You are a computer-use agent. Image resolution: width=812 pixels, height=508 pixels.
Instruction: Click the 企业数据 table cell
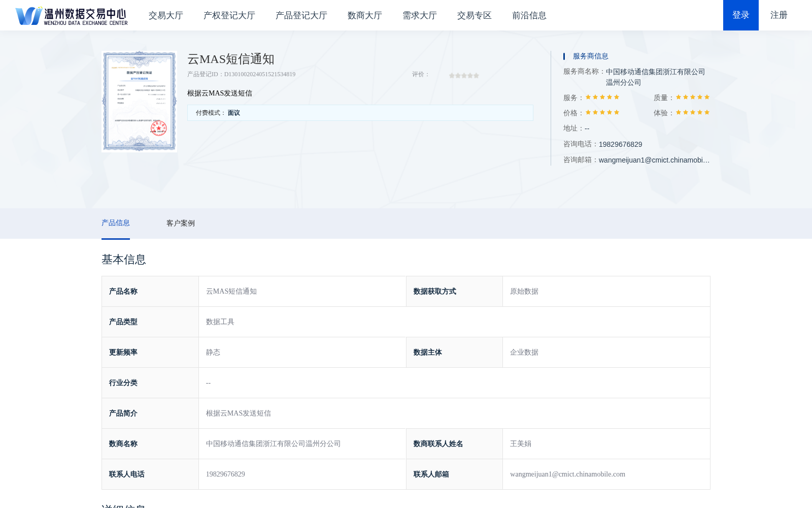click(606, 353)
